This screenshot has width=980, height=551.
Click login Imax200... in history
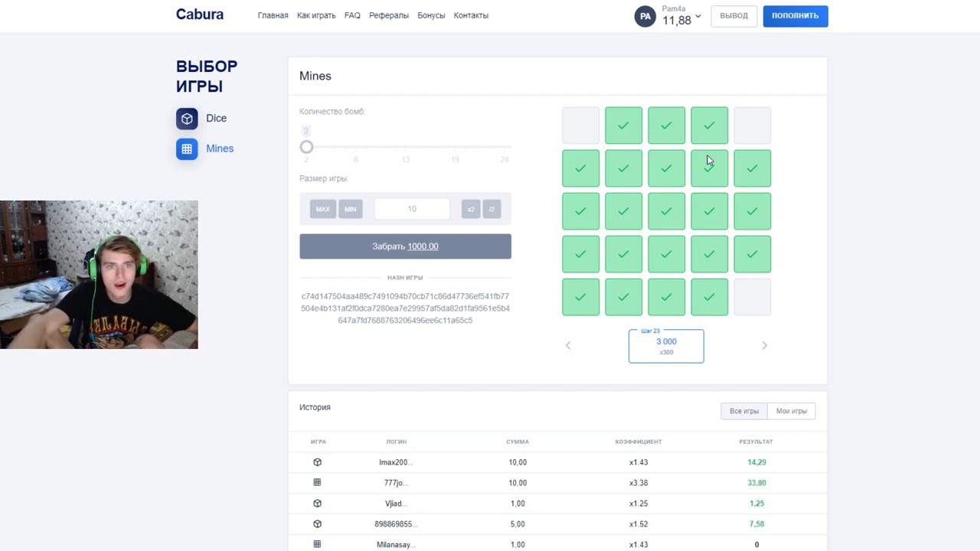396,462
